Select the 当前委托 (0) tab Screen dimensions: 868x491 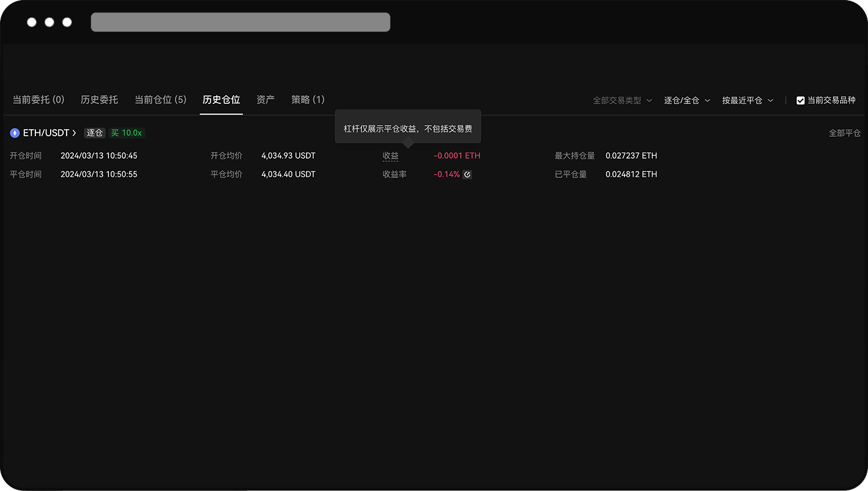pyautogui.click(x=39, y=100)
